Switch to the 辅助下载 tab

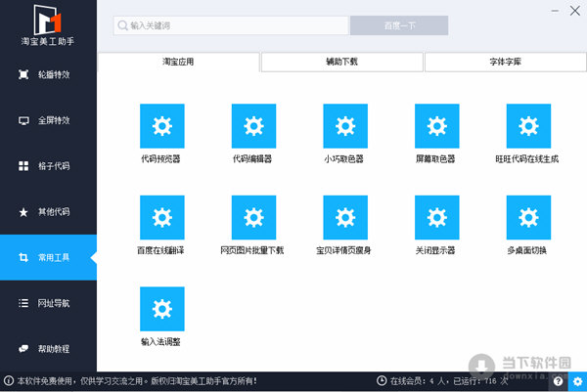point(341,62)
